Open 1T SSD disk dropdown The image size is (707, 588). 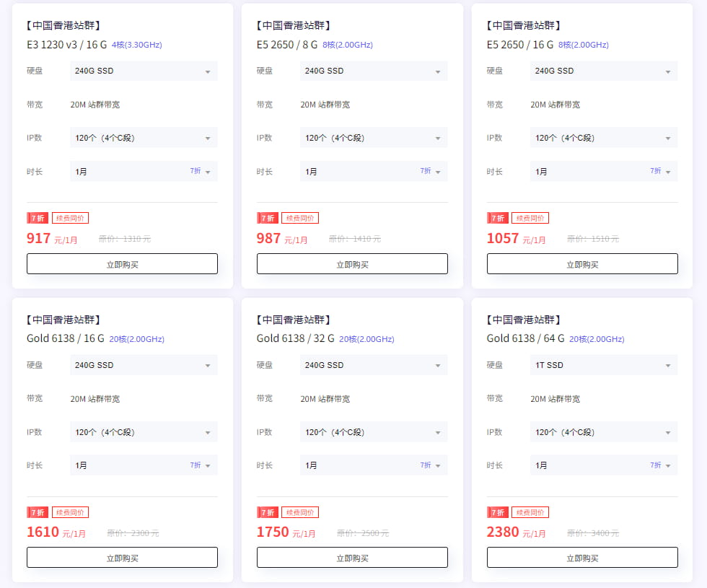[x=604, y=365]
